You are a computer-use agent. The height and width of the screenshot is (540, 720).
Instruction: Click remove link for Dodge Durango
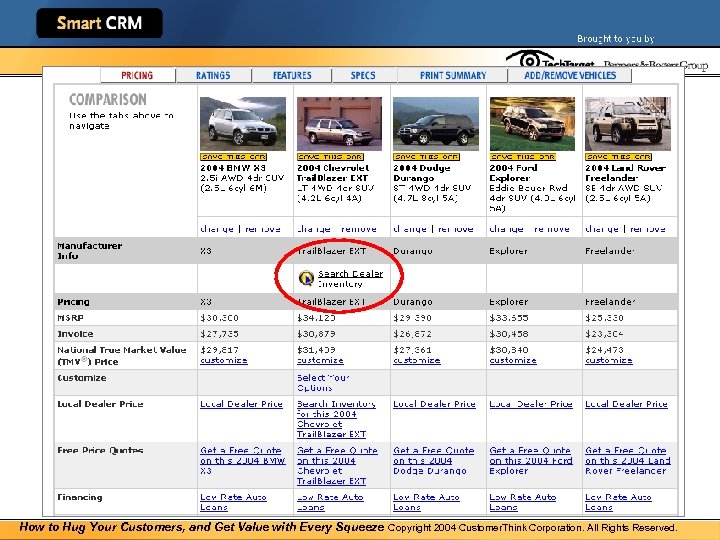point(456,229)
